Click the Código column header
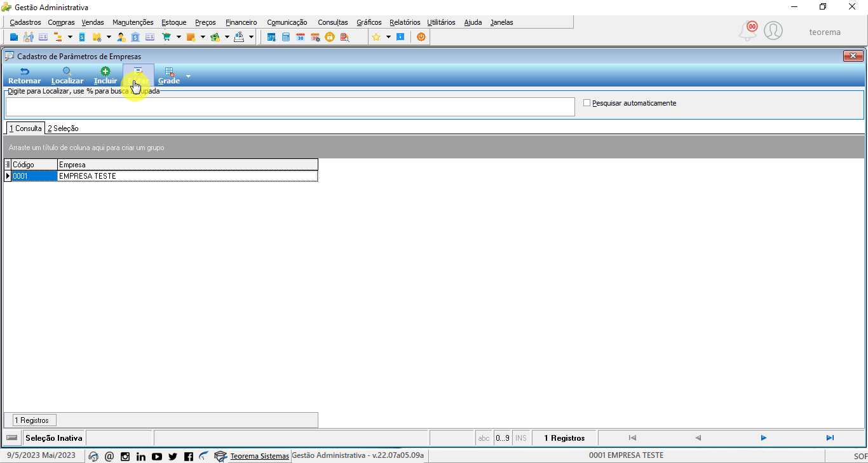The width and height of the screenshot is (868, 463). (x=34, y=165)
